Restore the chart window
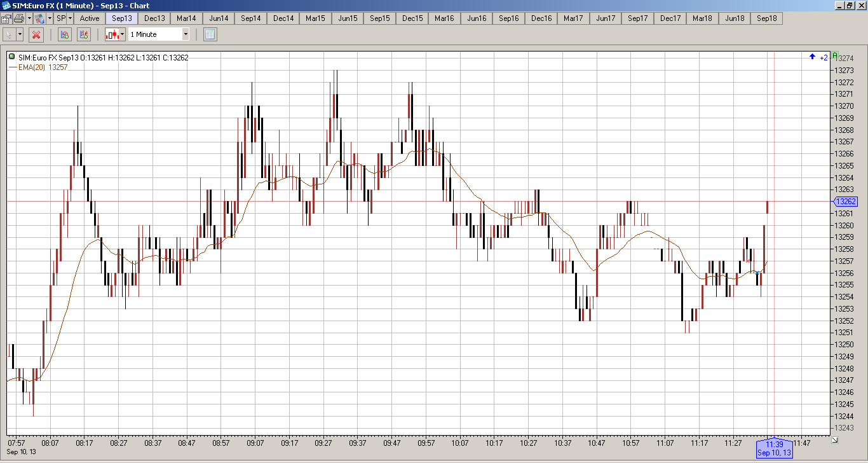The width and height of the screenshot is (868, 463). (x=850, y=5)
